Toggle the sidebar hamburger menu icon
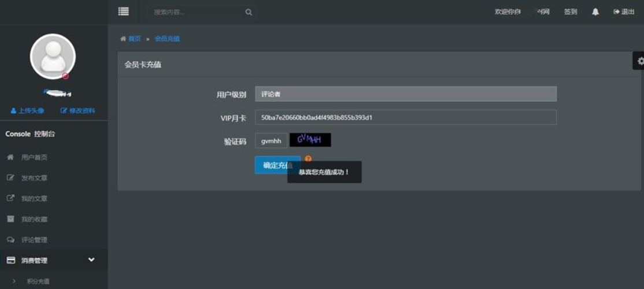644x289 pixels. point(123,11)
